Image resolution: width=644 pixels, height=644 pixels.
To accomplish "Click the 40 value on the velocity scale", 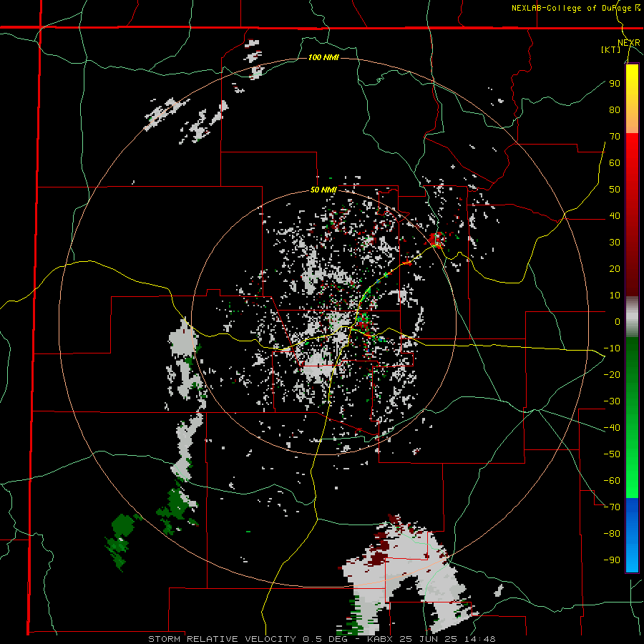I will click(x=615, y=215).
